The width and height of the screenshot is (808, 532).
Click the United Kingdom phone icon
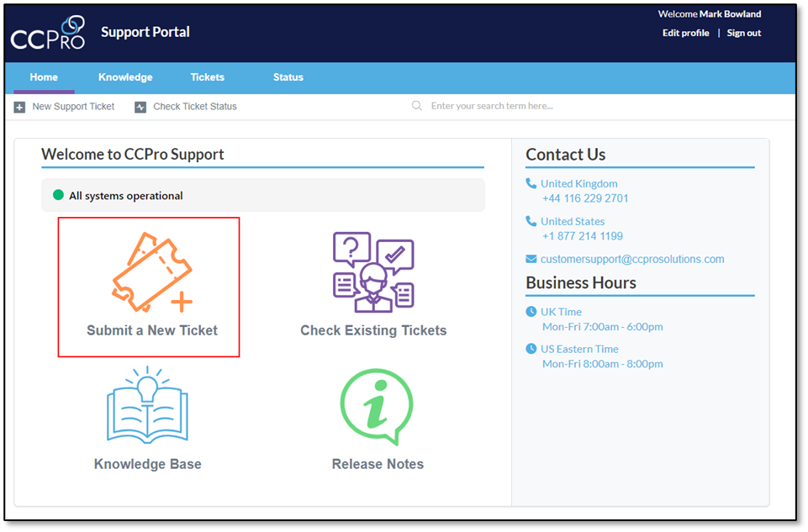(x=531, y=183)
